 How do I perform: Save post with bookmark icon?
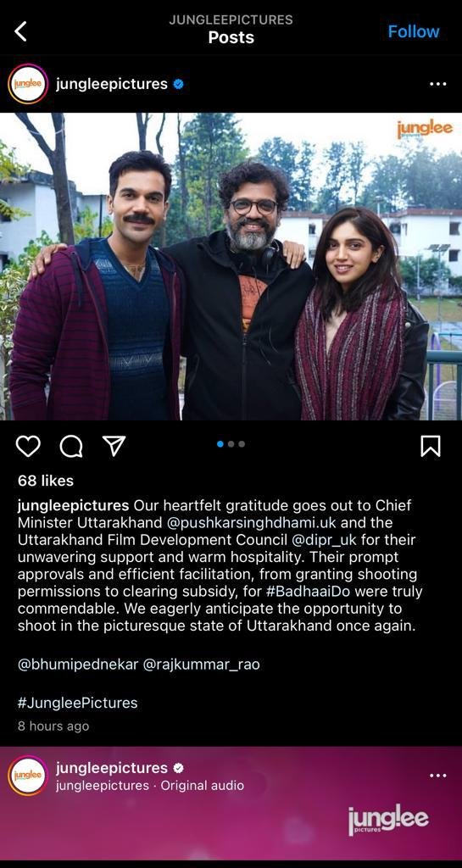pos(431,446)
